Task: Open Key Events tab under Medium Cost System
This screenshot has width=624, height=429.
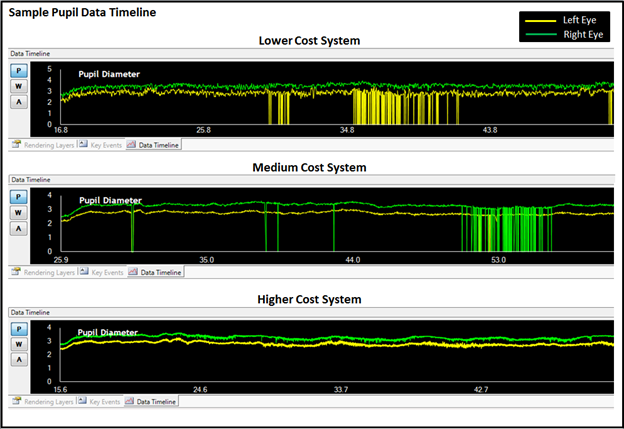Action: 101,272
